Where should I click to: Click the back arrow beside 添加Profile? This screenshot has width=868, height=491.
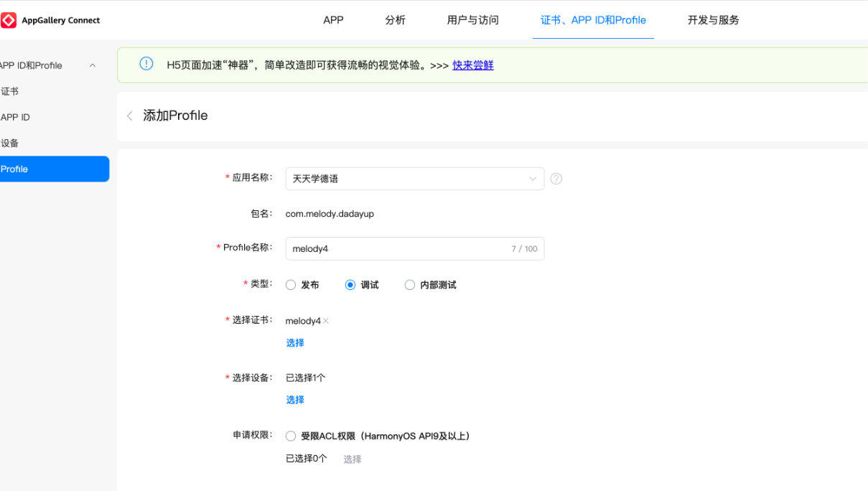[x=129, y=116]
